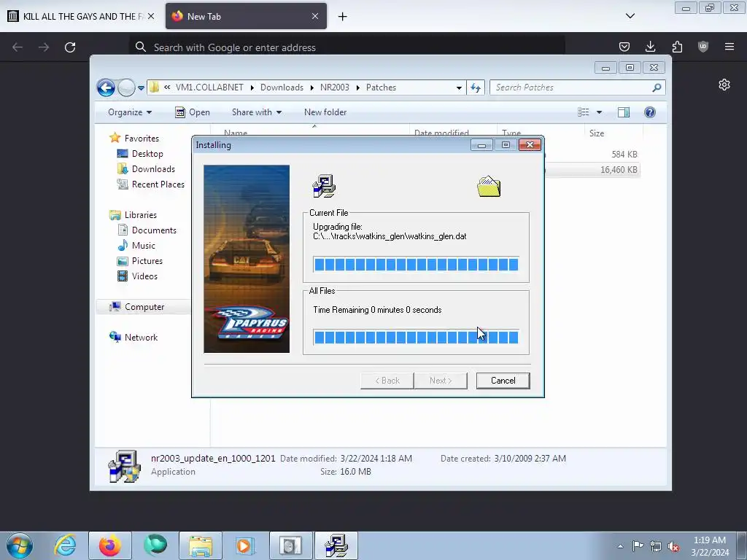Click the Current File progress bar
This screenshot has height=560, width=747.
pos(416,264)
